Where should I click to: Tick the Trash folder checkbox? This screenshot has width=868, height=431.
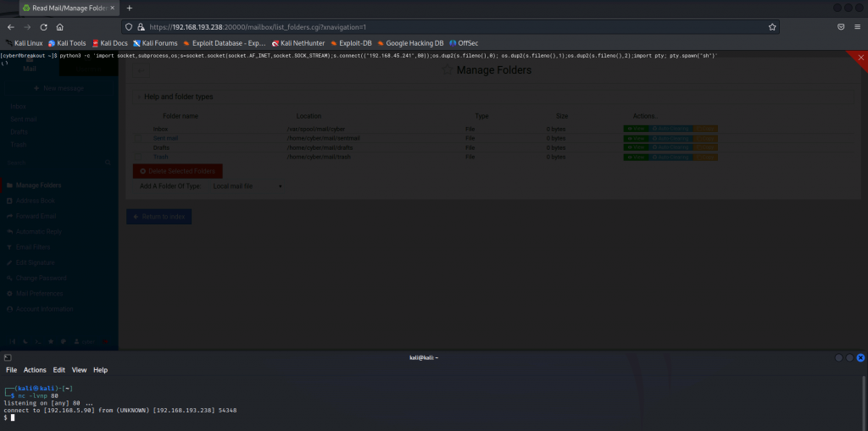coord(138,157)
